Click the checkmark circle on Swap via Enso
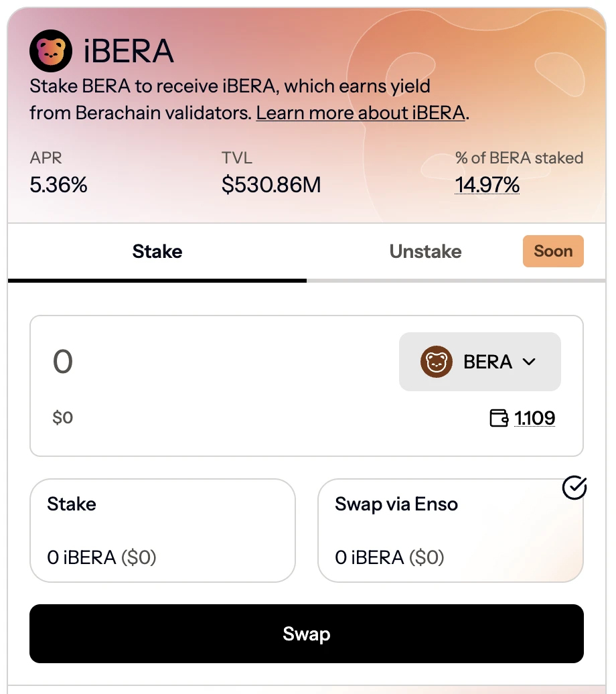Image resolution: width=616 pixels, height=694 pixels. [574, 488]
